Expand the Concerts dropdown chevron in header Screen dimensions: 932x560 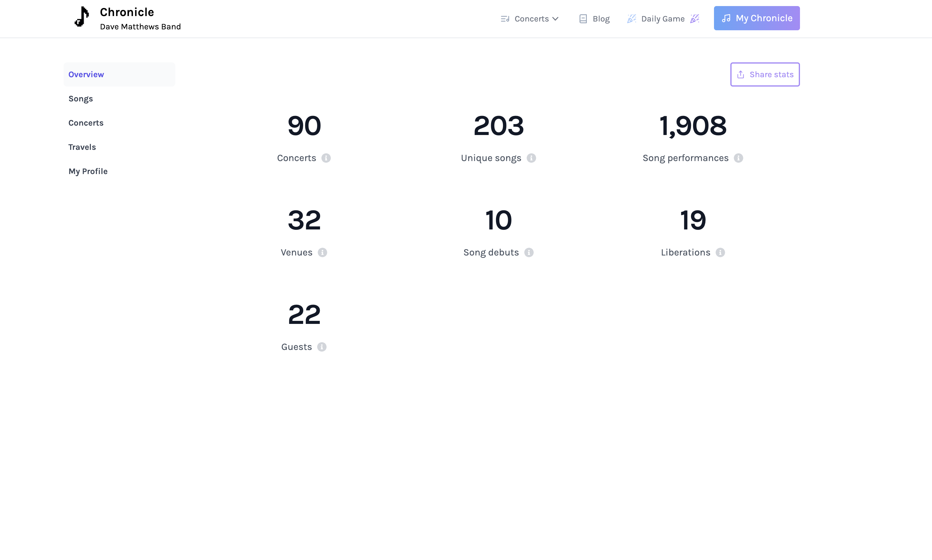555,18
